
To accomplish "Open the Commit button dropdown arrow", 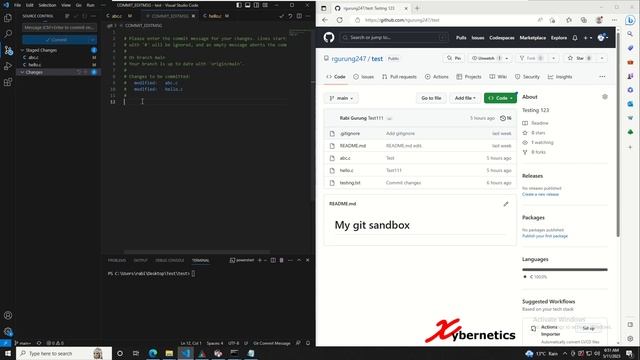I will pos(92,40).
